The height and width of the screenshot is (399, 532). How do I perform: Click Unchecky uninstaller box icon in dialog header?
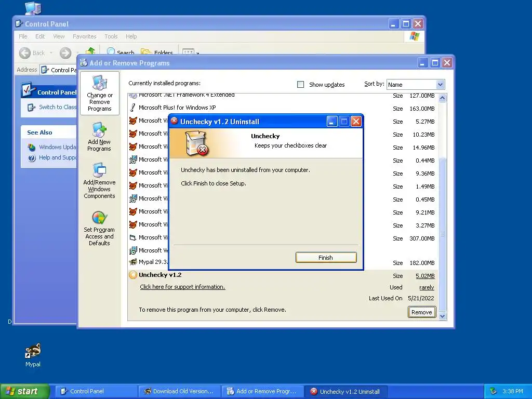click(x=197, y=143)
